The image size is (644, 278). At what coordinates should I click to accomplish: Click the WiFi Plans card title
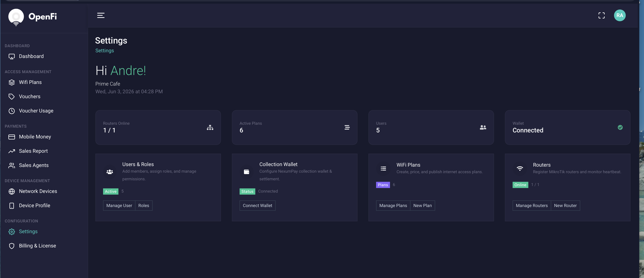[408, 165]
